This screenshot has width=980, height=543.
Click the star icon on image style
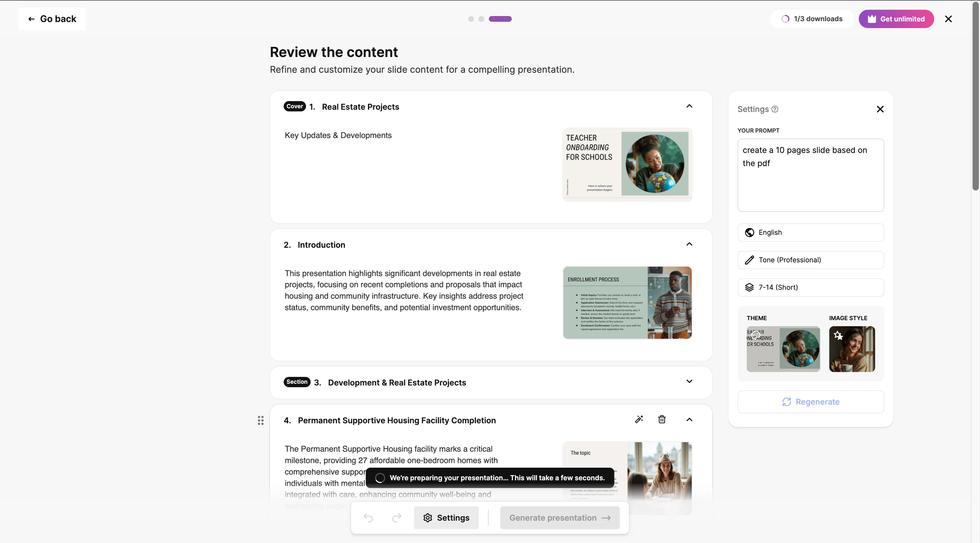(838, 335)
